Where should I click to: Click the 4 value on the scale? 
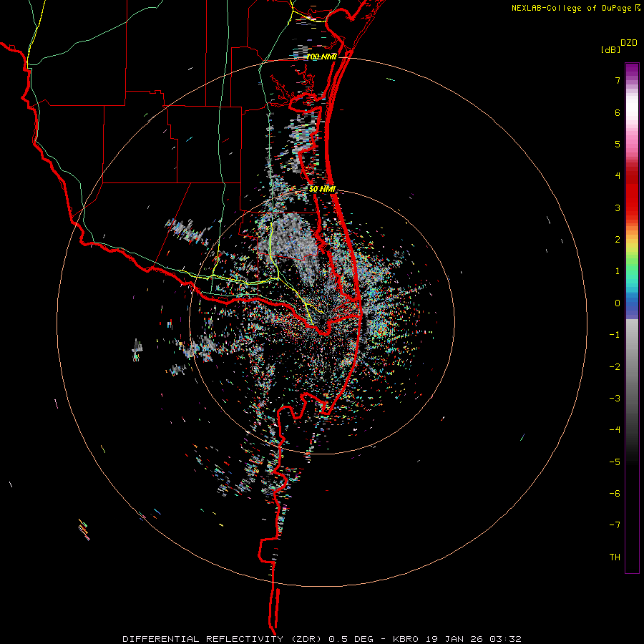(x=618, y=176)
